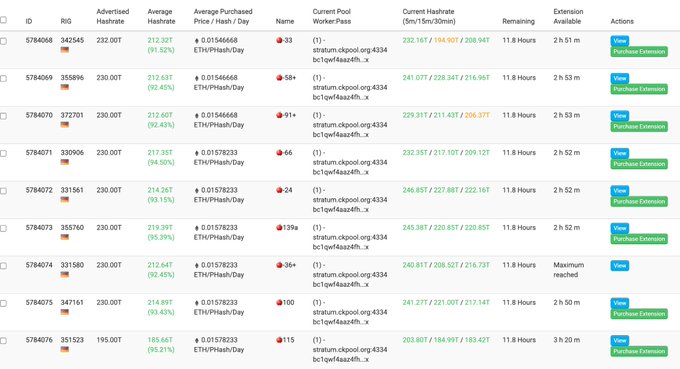
Task: View rental 5784071
Action: click(620, 153)
